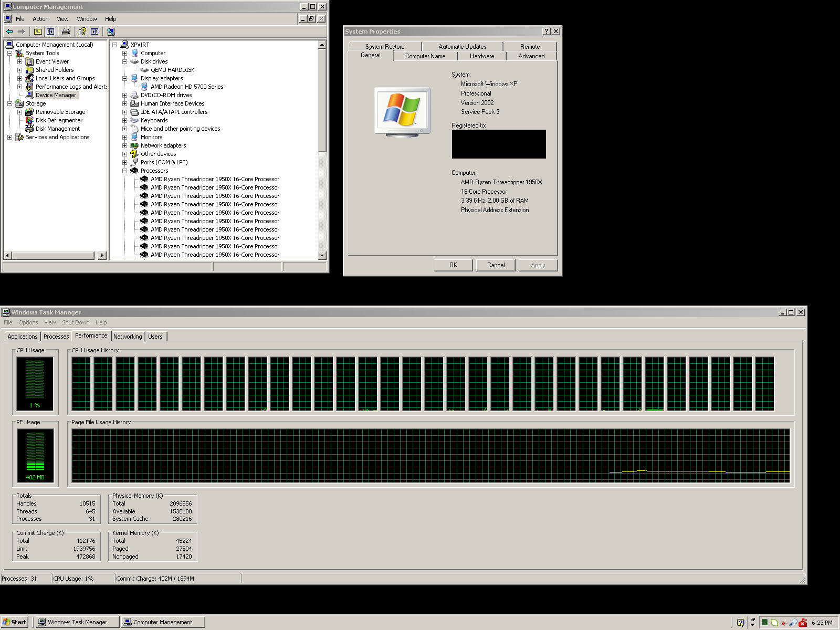Switch to the Processes tab

coord(56,337)
